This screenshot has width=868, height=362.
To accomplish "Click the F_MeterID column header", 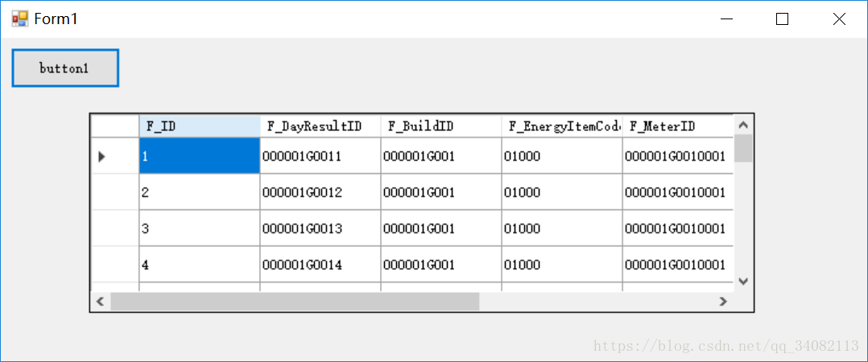I will (678, 126).
